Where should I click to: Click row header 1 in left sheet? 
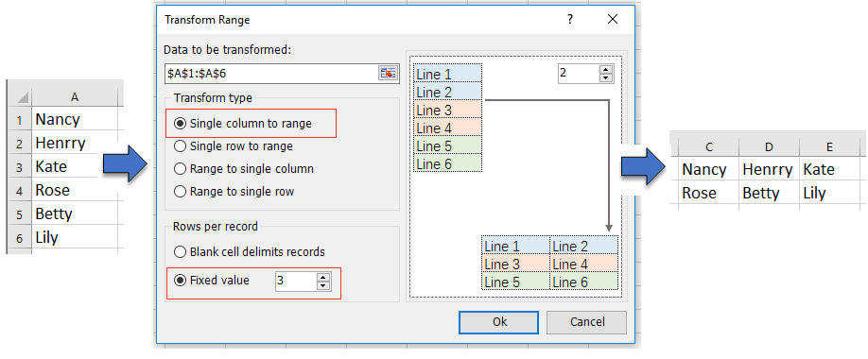(x=20, y=119)
